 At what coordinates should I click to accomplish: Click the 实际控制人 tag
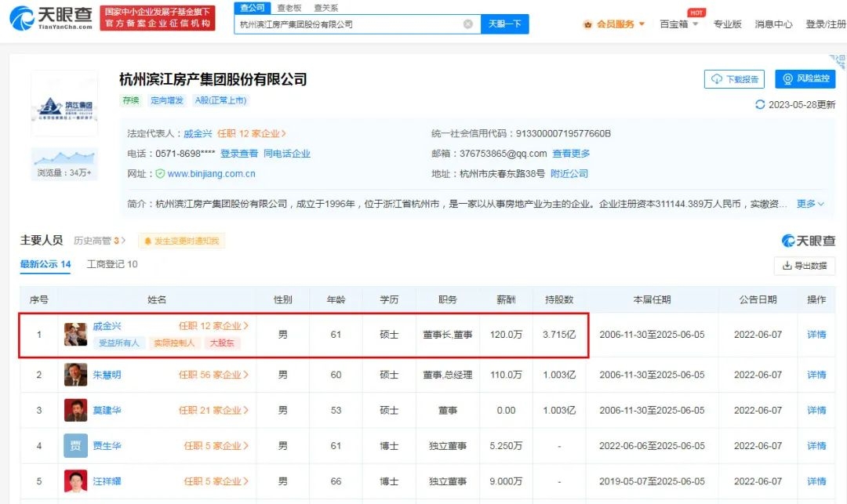pyautogui.click(x=174, y=343)
